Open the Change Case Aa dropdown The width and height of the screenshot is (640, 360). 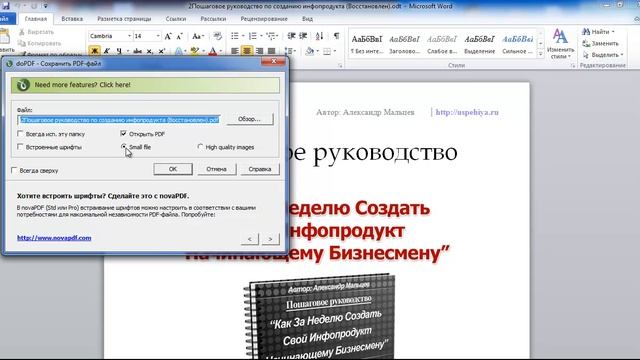pos(198,36)
